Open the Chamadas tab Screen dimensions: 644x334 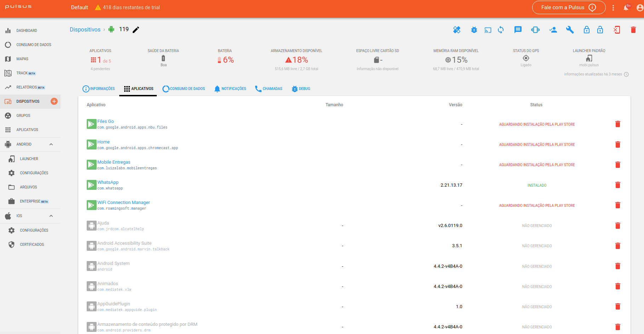coord(269,89)
